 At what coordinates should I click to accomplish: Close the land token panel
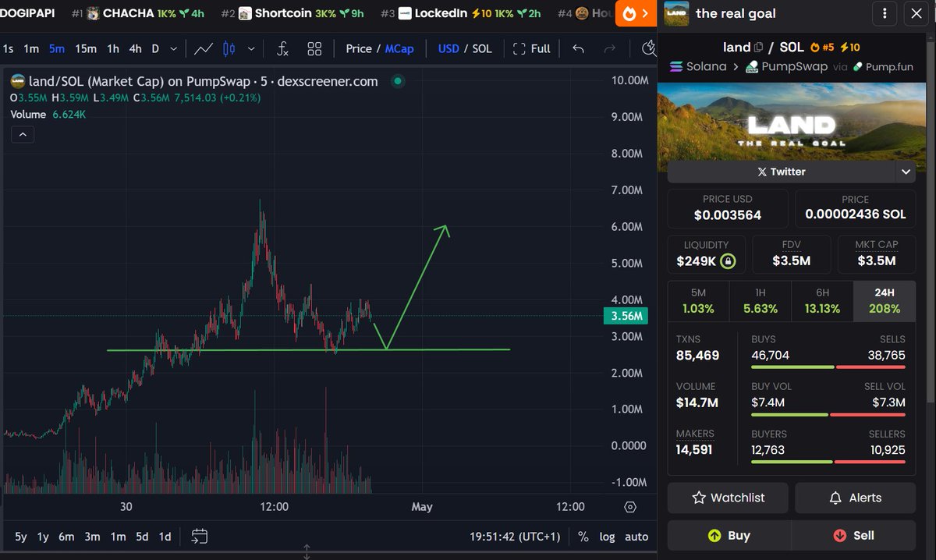[916, 13]
